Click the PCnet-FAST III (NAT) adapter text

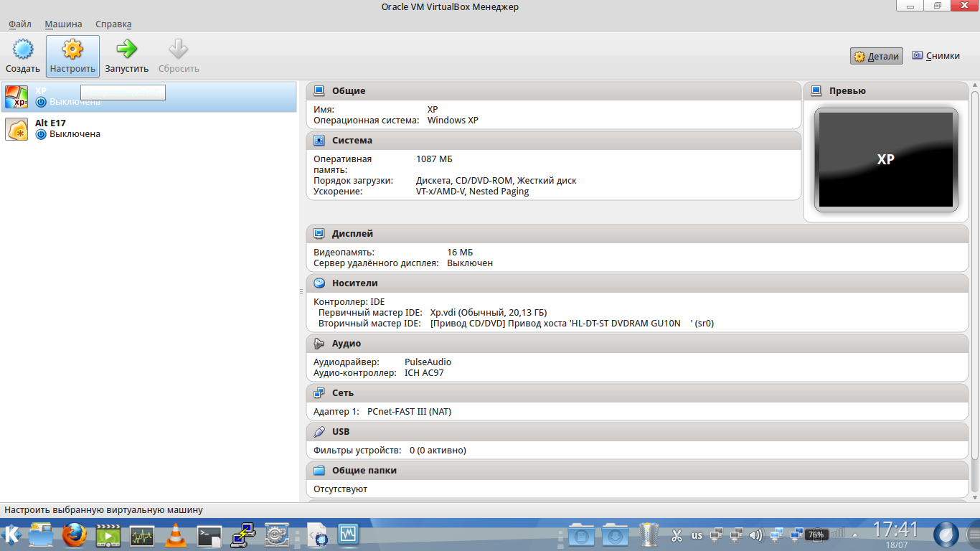point(409,412)
